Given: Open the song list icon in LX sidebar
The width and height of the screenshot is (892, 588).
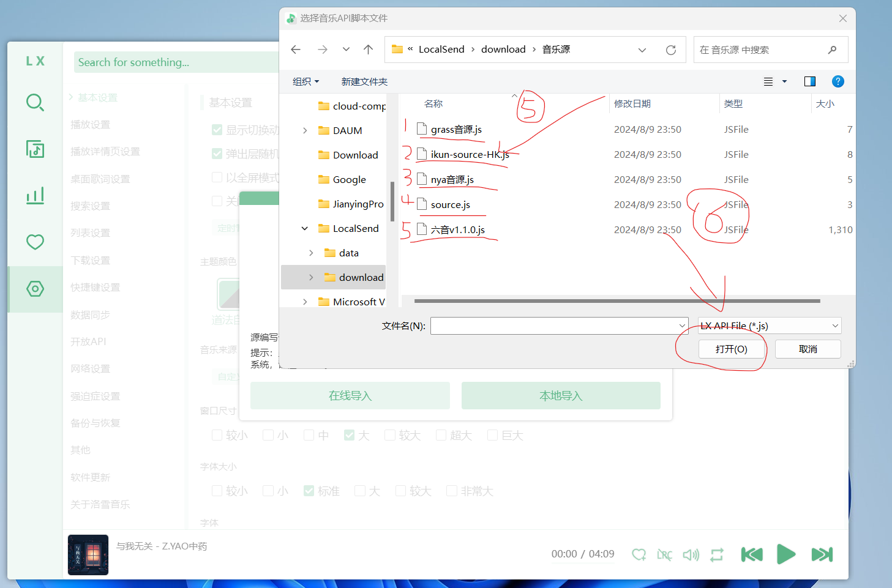Looking at the screenshot, I should point(35,149).
